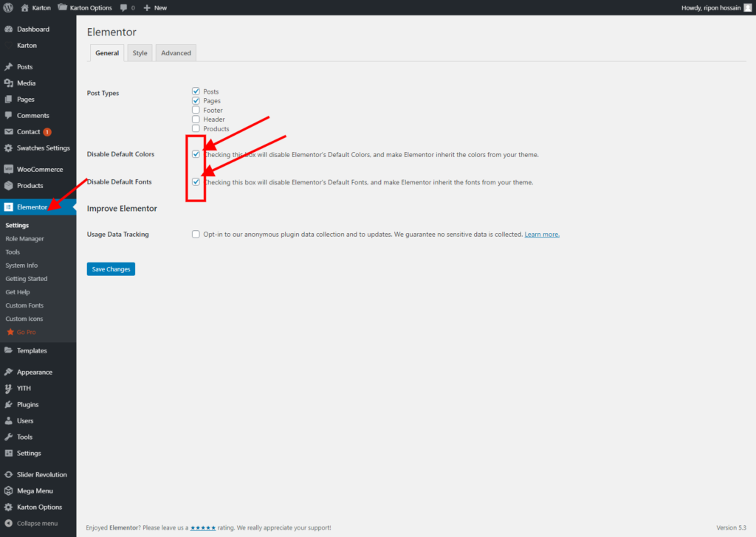The height and width of the screenshot is (537, 756).
Task: Open Role Manager submenu item
Action: coord(24,238)
